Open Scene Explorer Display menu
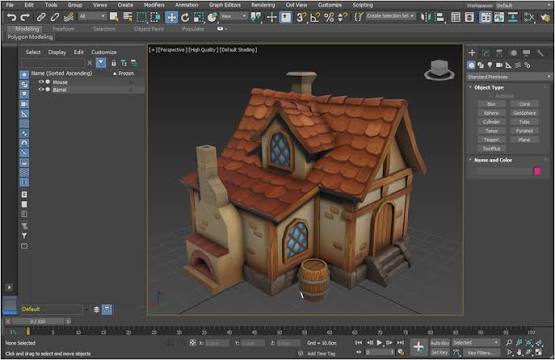The width and height of the screenshot is (555, 360). click(57, 52)
